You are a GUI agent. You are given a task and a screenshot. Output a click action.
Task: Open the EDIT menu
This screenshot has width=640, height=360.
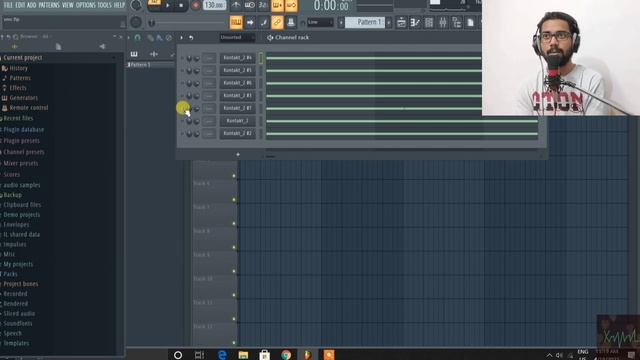click(x=20, y=5)
